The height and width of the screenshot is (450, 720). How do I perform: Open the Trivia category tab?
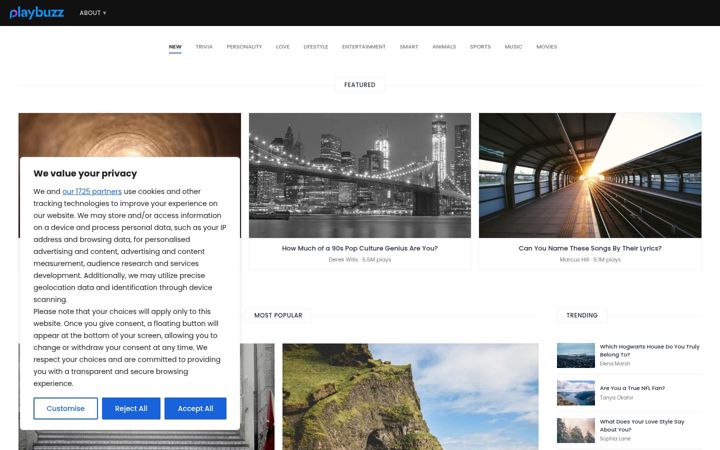pyautogui.click(x=204, y=47)
